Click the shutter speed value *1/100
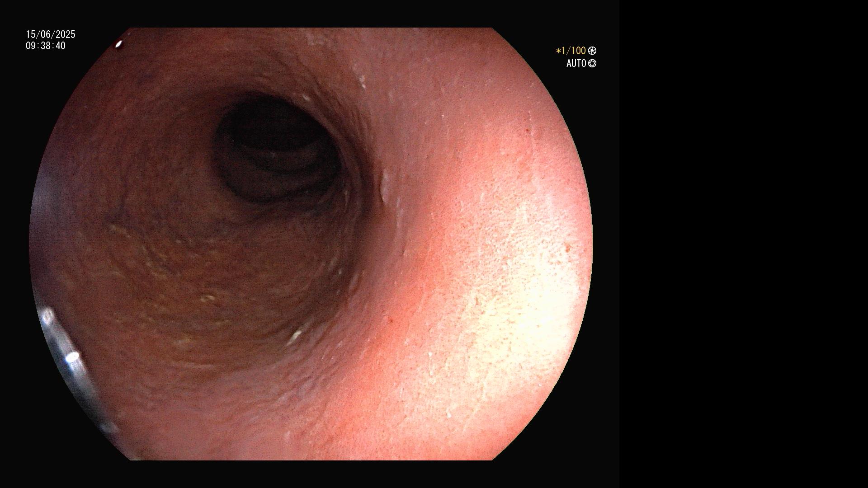Image resolution: width=868 pixels, height=488 pixels. [x=571, y=51]
